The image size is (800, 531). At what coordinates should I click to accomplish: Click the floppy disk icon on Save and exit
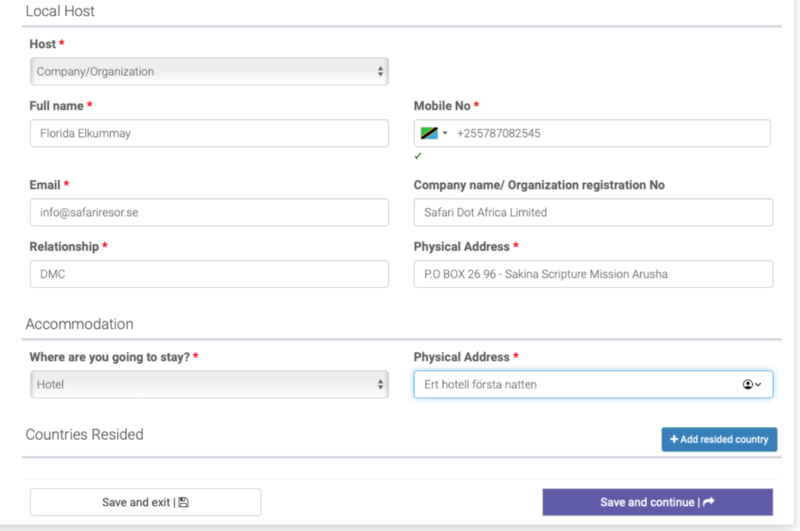point(183,502)
